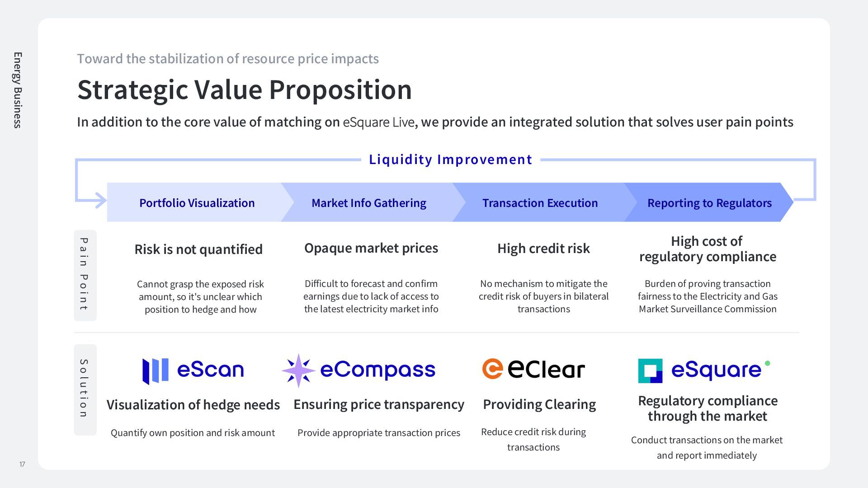Click the Liquidity Improvement label
Image resolution: width=868 pixels, height=488 pixels.
(x=450, y=160)
